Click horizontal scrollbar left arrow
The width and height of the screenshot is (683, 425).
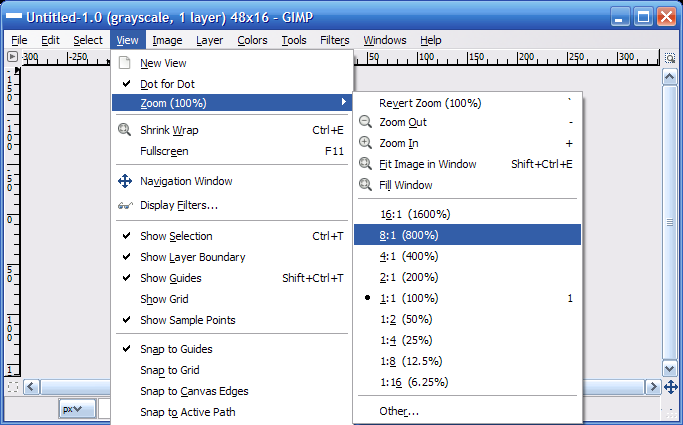pyautogui.click(x=31, y=387)
